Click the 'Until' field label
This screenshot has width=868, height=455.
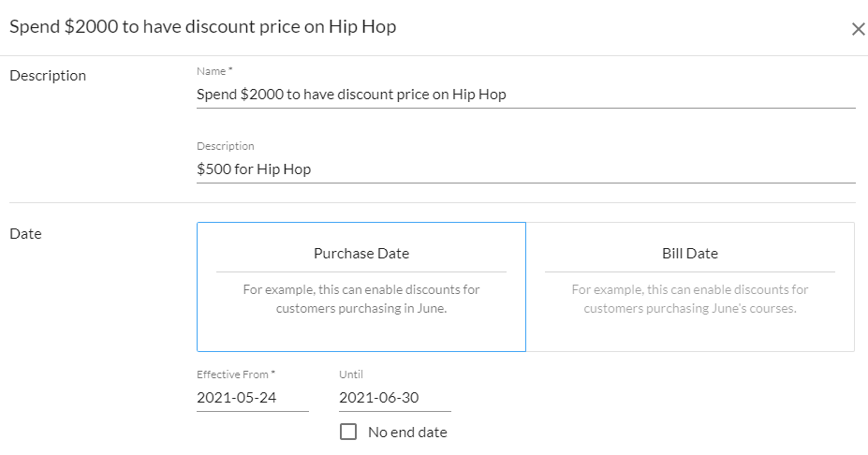pos(350,374)
